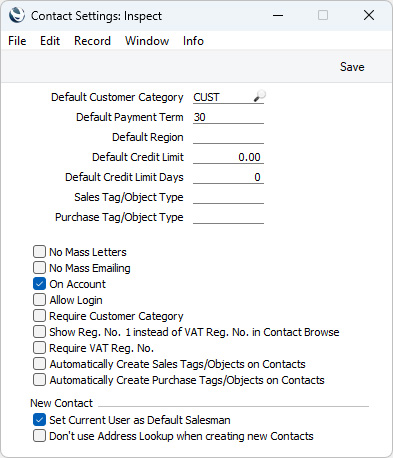This screenshot has width=393, height=458.
Task: Tick the Allow Login checkbox
Action: point(39,300)
